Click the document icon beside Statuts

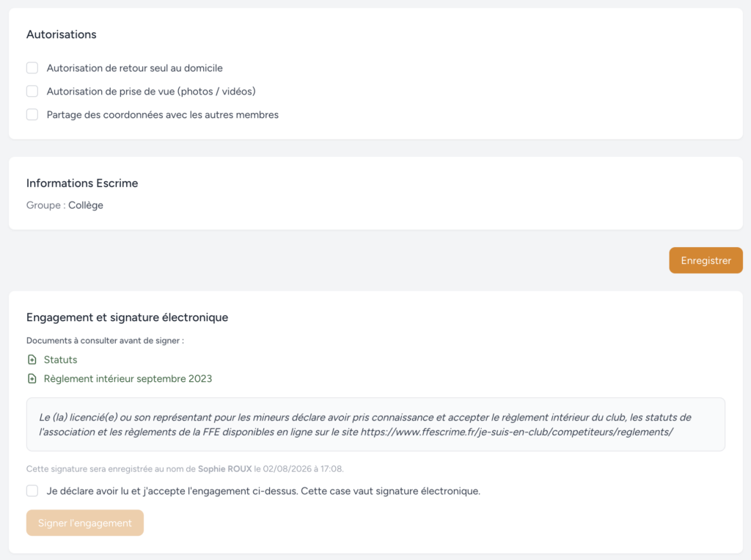click(x=32, y=359)
